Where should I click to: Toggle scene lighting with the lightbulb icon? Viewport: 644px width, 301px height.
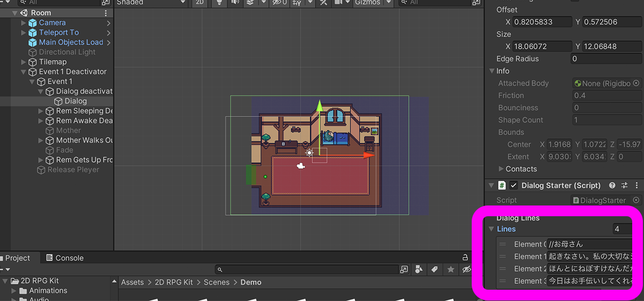[x=218, y=3]
